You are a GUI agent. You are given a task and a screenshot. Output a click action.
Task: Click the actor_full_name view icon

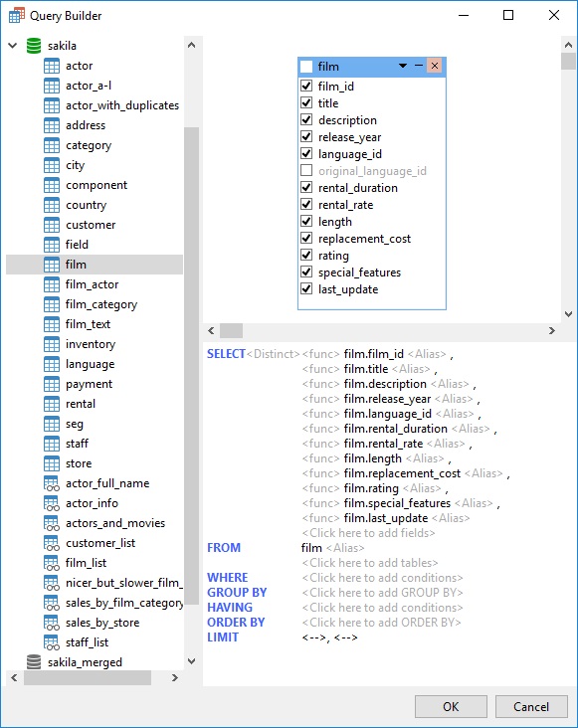52,483
